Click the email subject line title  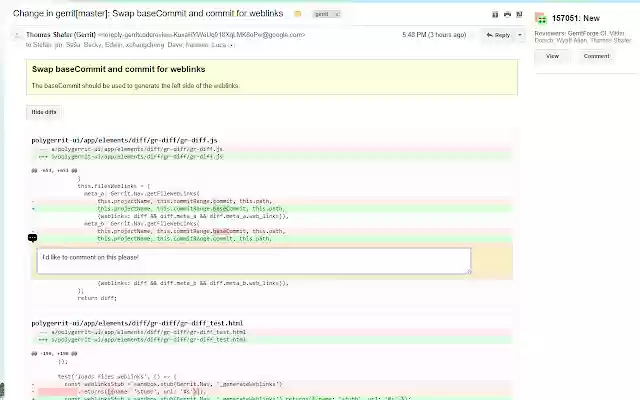point(148,13)
